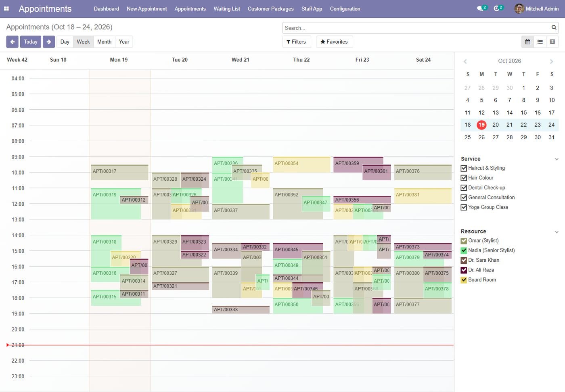Open the Customer Packages menu
Image resolution: width=565 pixels, height=392 pixels.
point(271,9)
